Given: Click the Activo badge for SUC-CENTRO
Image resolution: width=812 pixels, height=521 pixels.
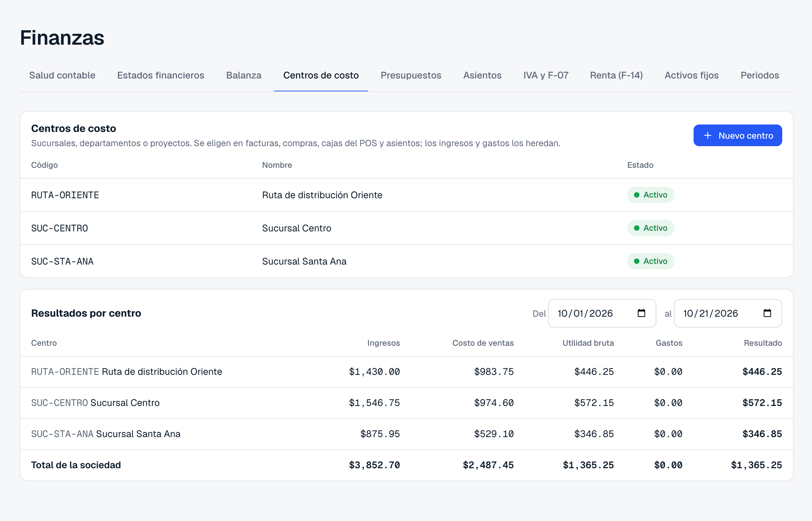Looking at the screenshot, I should click(x=651, y=228).
